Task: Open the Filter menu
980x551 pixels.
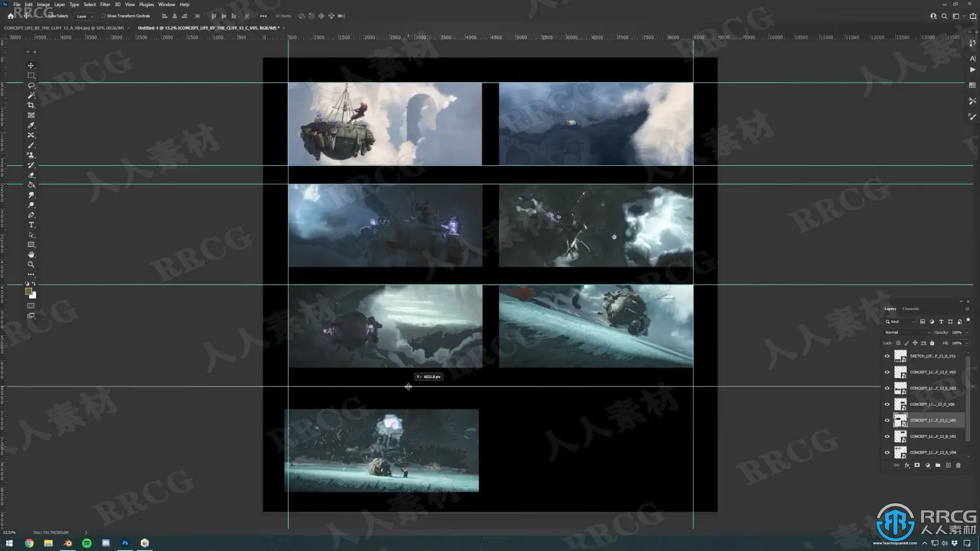Action: pos(105,5)
